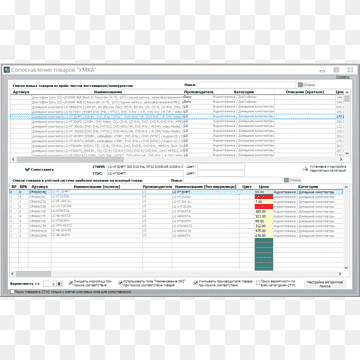The width and height of the screenshot is (360, 360).
Task: Click the Вероятность value field
Action: coord(50,284)
